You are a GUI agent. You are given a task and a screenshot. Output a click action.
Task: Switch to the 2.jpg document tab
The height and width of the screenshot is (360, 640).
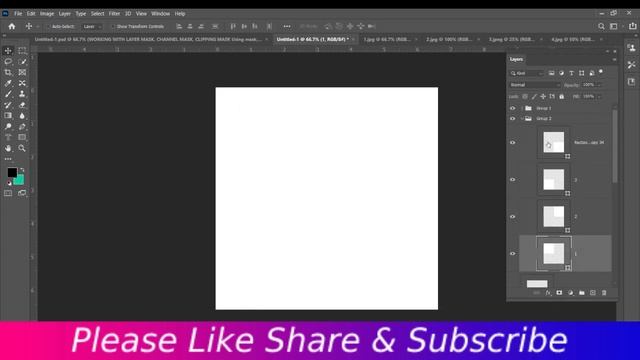tap(449, 40)
